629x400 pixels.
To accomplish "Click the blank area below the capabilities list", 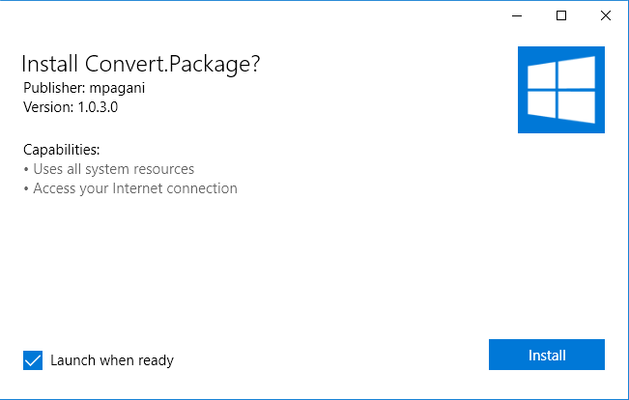I will point(257,265).
